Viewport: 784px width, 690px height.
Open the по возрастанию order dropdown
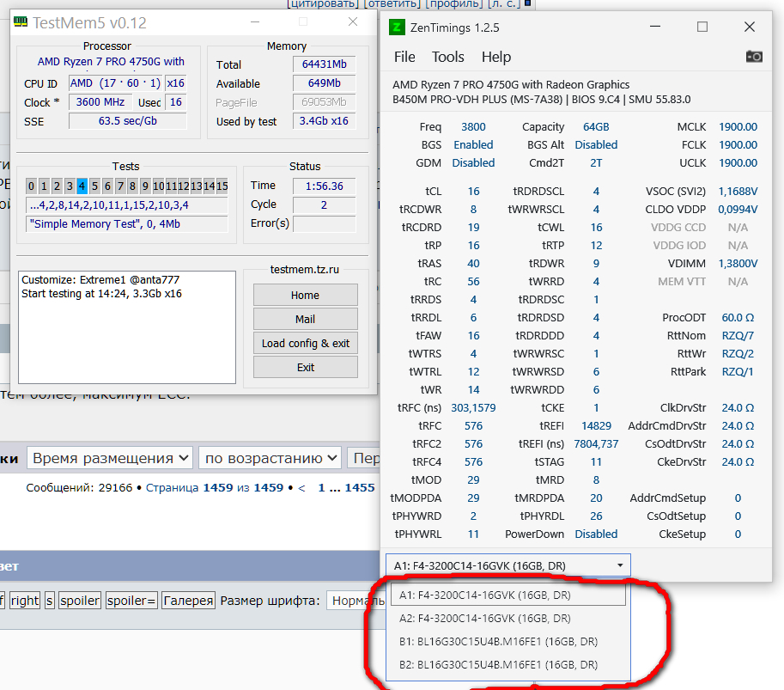[x=270, y=458]
